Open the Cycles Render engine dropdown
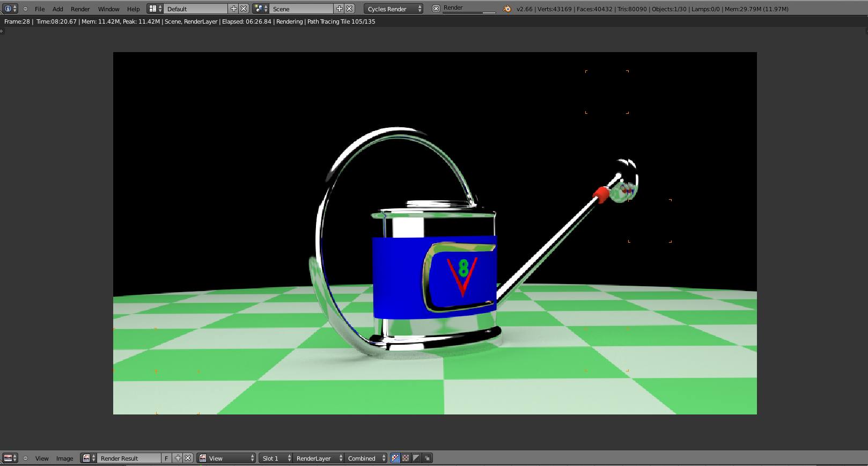This screenshot has width=868, height=466. (x=393, y=9)
